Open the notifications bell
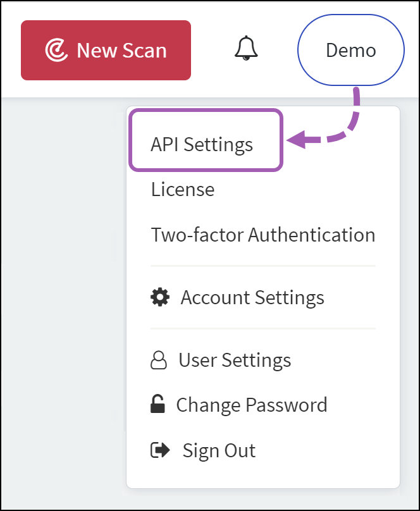420x511 pixels. [246, 48]
